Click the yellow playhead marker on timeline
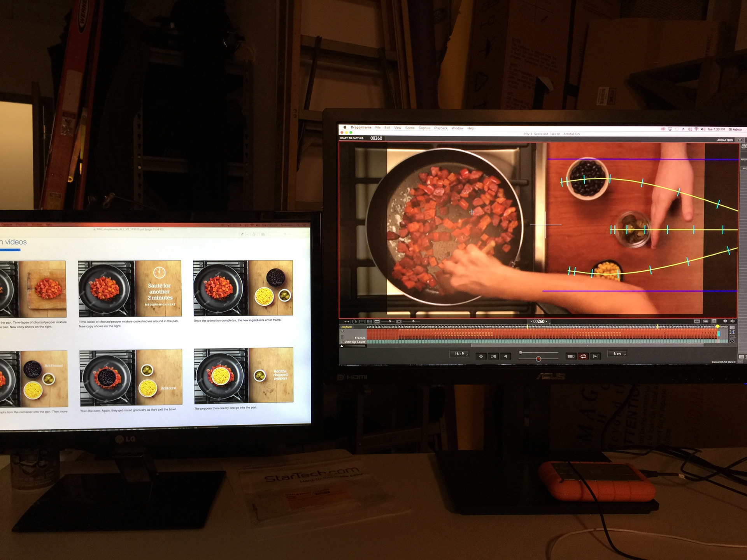This screenshot has width=747, height=560. pyautogui.click(x=717, y=327)
